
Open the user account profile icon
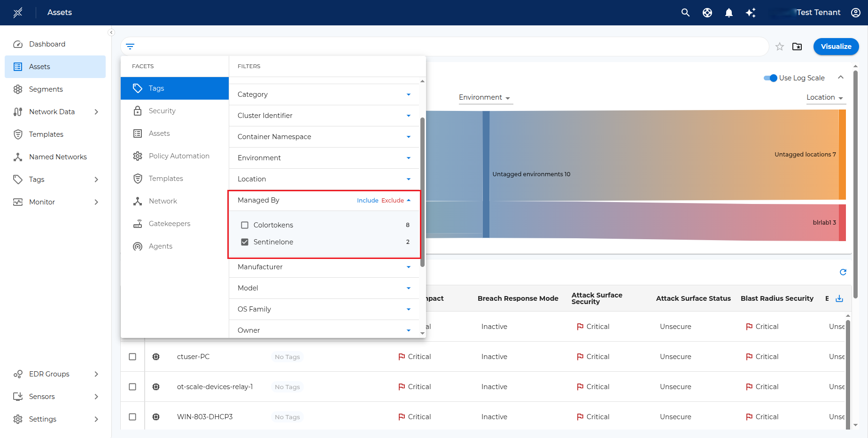(855, 13)
